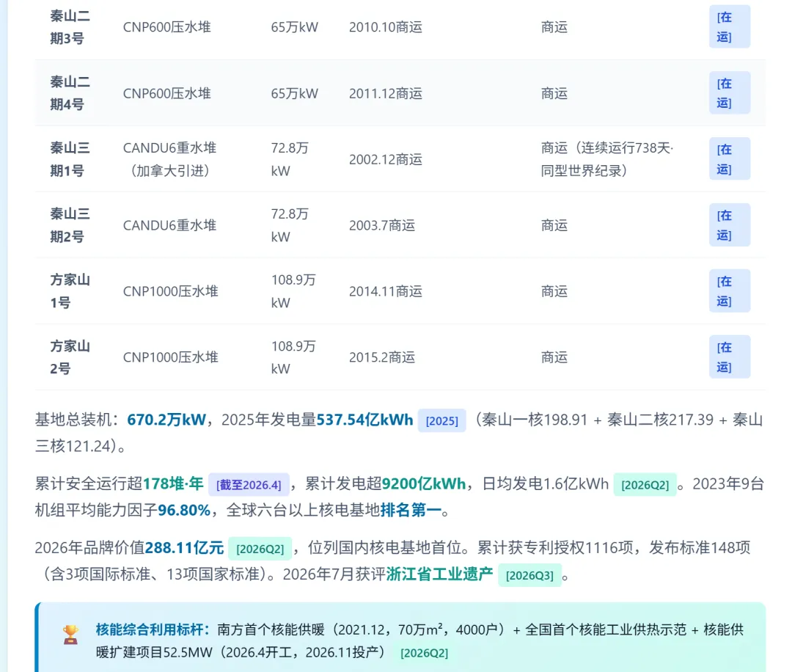The width and height of the screenshot is (792, 672).
Task: Click the 2002.12商运 date cell
Action: click(386, 160)
